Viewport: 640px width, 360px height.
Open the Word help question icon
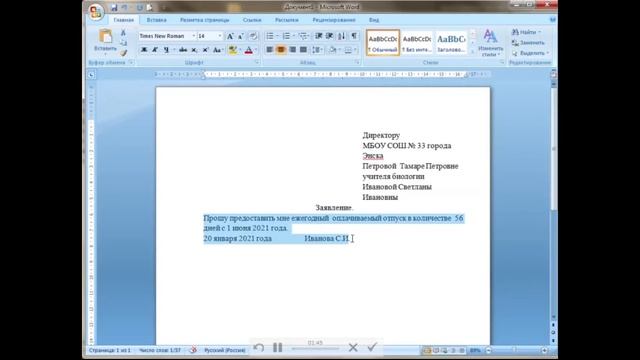point(553,20)
